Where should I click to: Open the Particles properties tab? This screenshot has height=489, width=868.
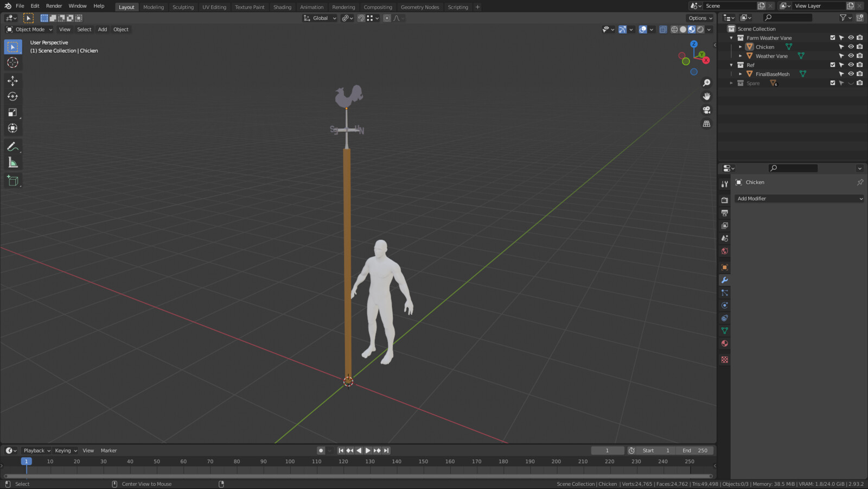pos(724,293)
